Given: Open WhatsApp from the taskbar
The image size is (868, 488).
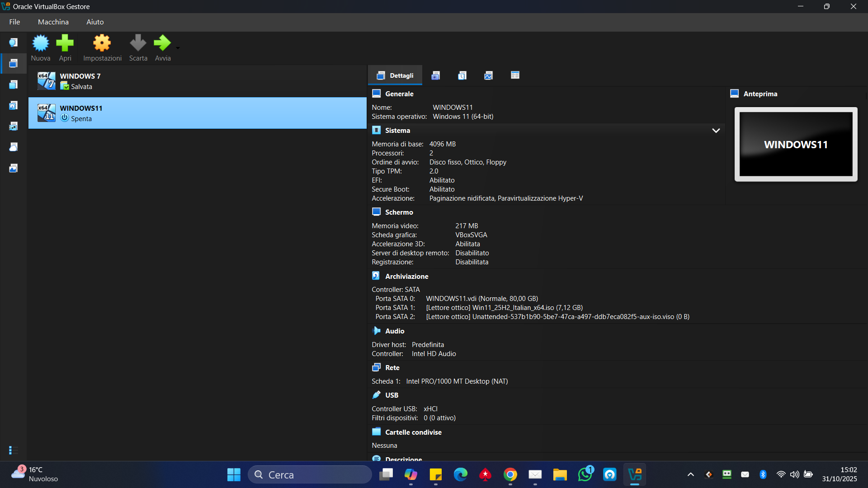Looking at the screenshot, I should point(585,474).
